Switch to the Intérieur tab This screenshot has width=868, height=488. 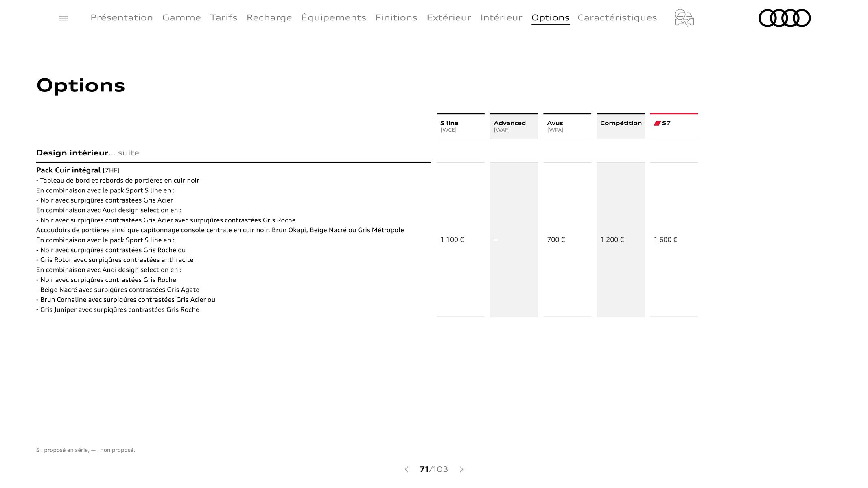501,17
